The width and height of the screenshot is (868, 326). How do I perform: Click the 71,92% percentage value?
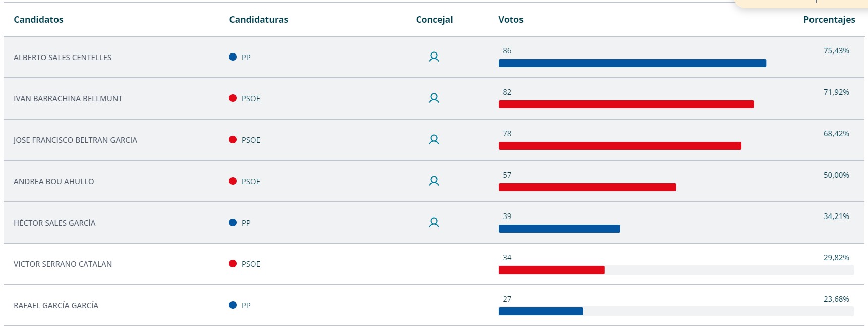(x=836, y=92)
